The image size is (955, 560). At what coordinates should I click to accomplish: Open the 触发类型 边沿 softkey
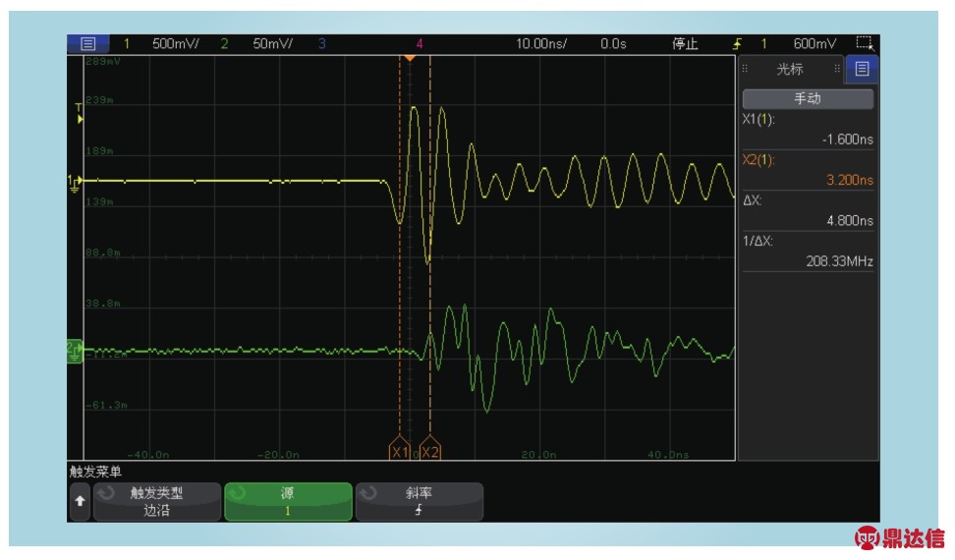click(x=156, y=502)
